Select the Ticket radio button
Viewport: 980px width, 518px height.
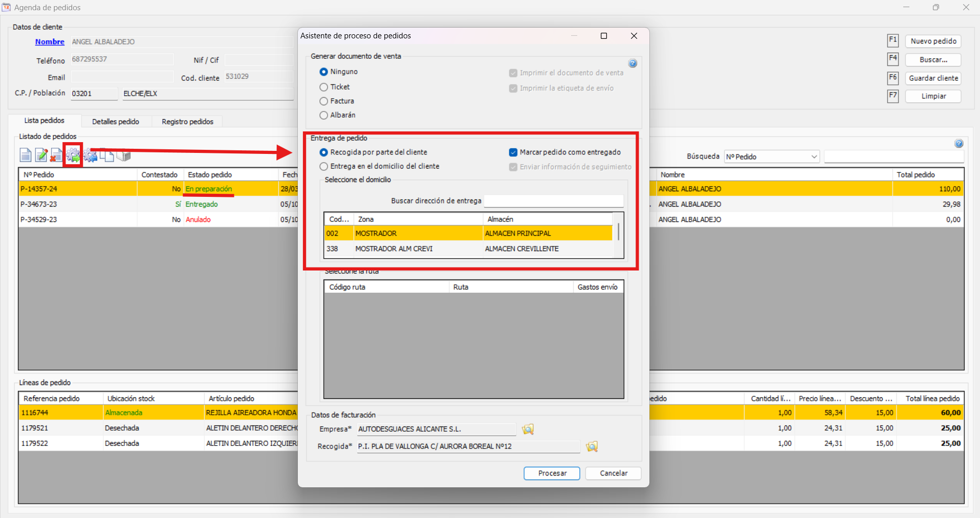click(x=324, y=87)
